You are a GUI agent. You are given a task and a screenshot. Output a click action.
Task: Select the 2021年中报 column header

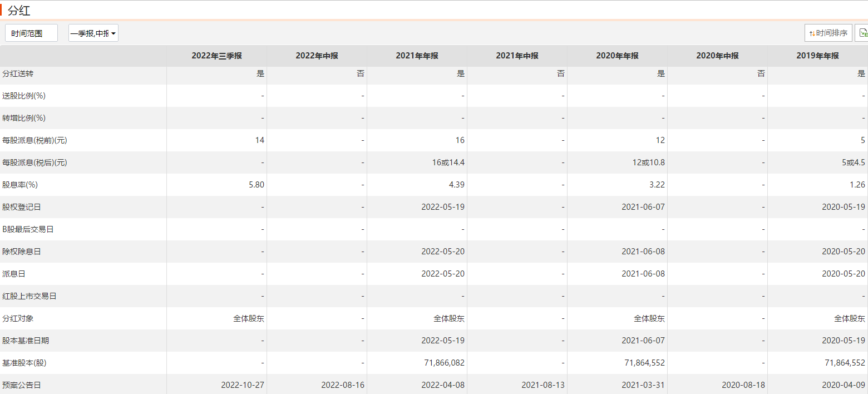pos(517,56)
